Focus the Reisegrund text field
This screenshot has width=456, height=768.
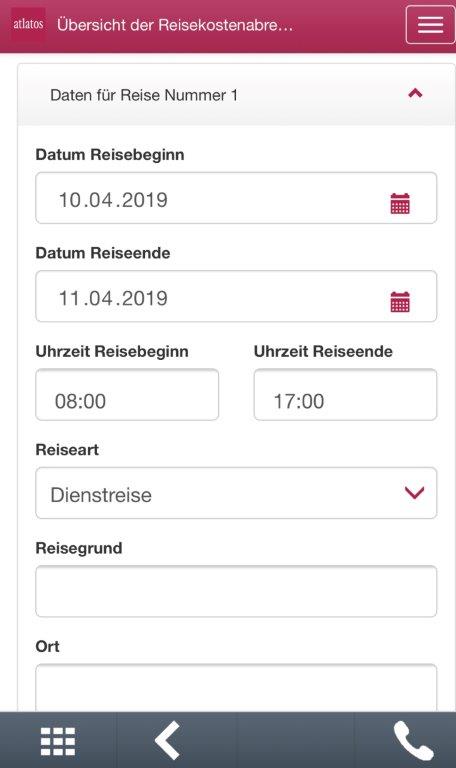click(x=236, y=592)
